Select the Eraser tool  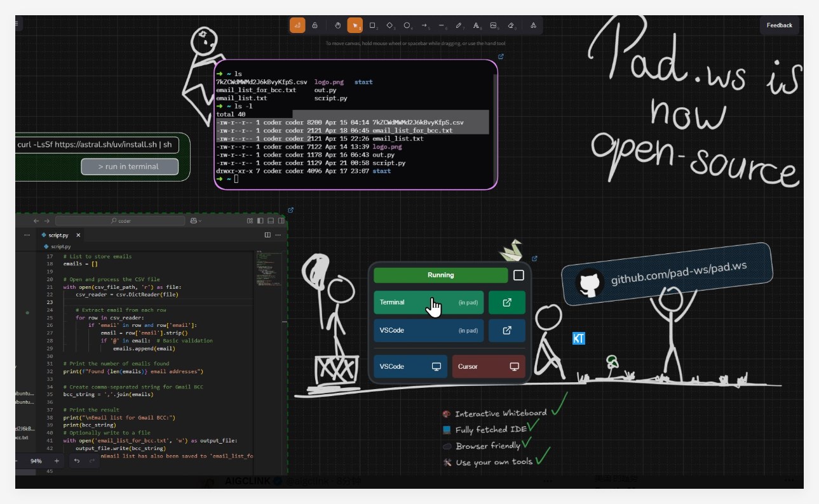(x=511, y=25)
